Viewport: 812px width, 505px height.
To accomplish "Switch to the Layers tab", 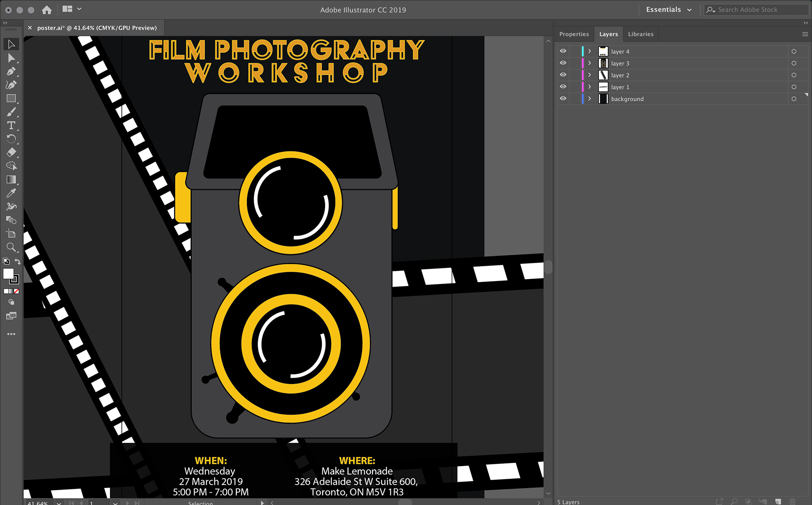I will tap(609, 34).
